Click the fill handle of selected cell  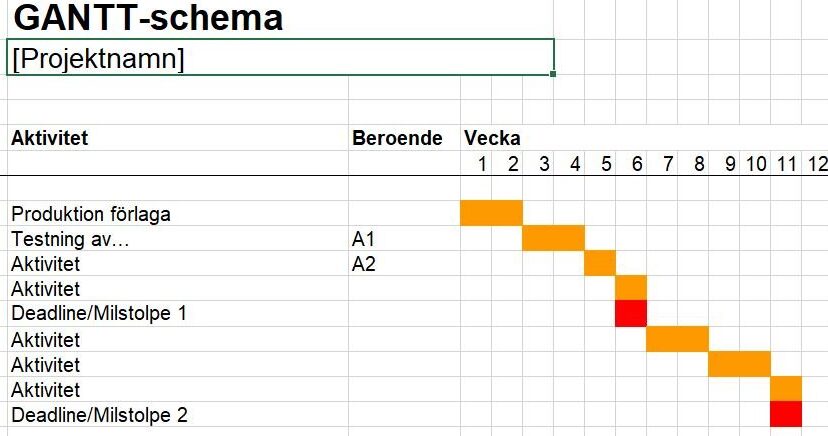pos(553,74)
